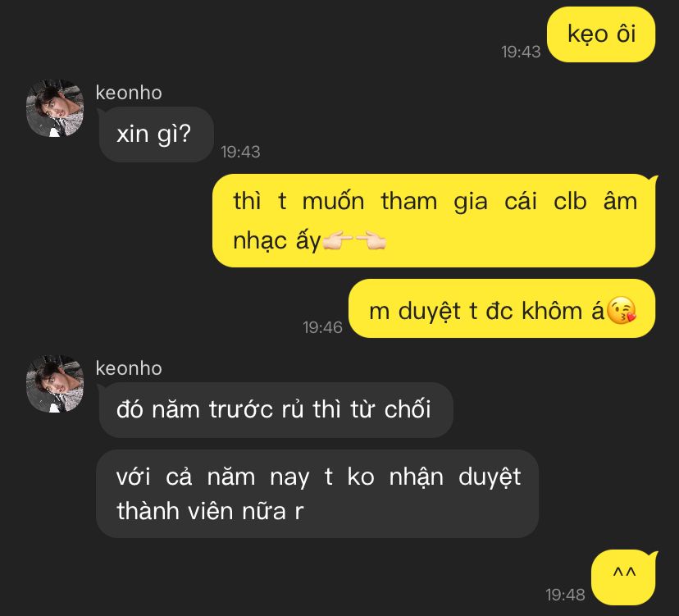Screen dimensions: 679x616
Task: Click the kissing face emoji
Action: 621,310
